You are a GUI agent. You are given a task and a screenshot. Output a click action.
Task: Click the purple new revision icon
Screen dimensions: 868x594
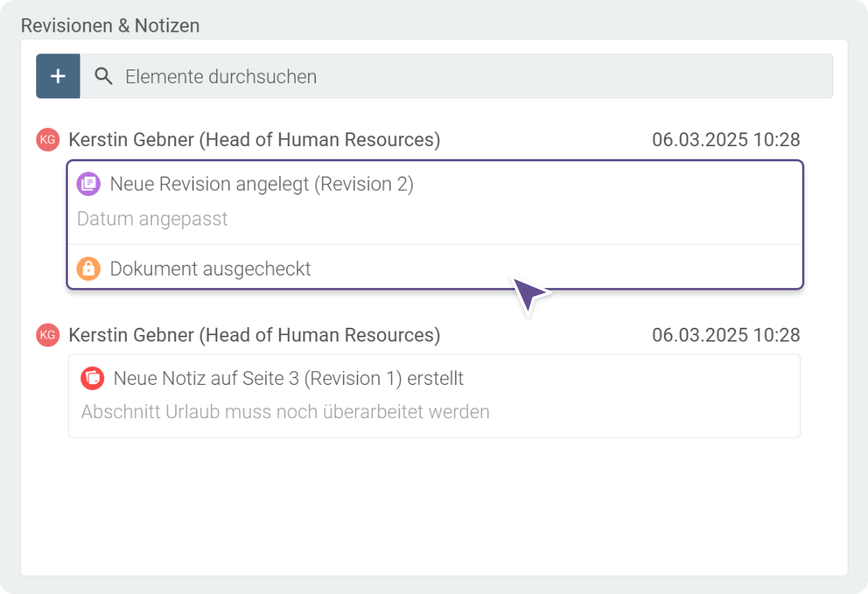point(88,184)
